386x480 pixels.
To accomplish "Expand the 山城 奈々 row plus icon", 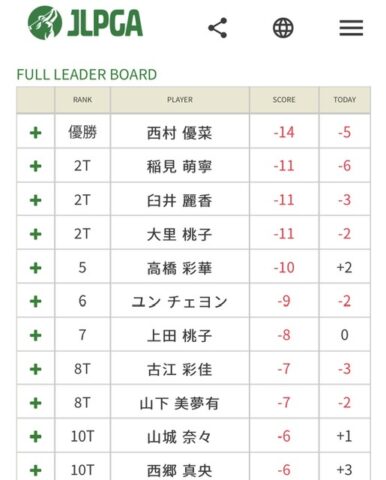I will click(36, 436).
